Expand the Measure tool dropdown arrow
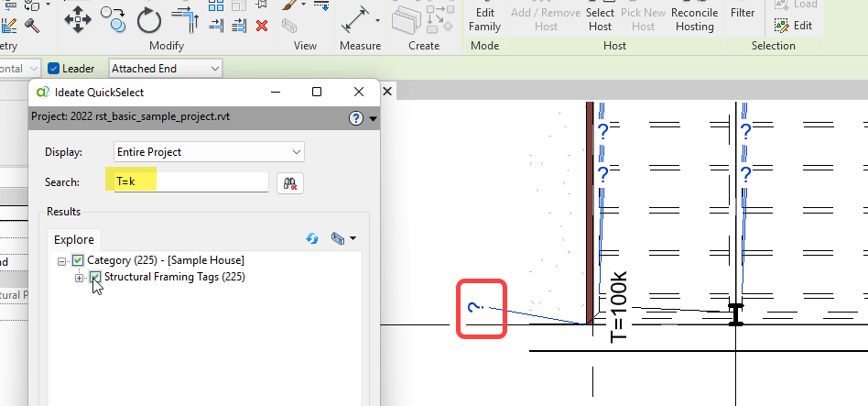Screen dimensions: 868x406 click(377, 21)
